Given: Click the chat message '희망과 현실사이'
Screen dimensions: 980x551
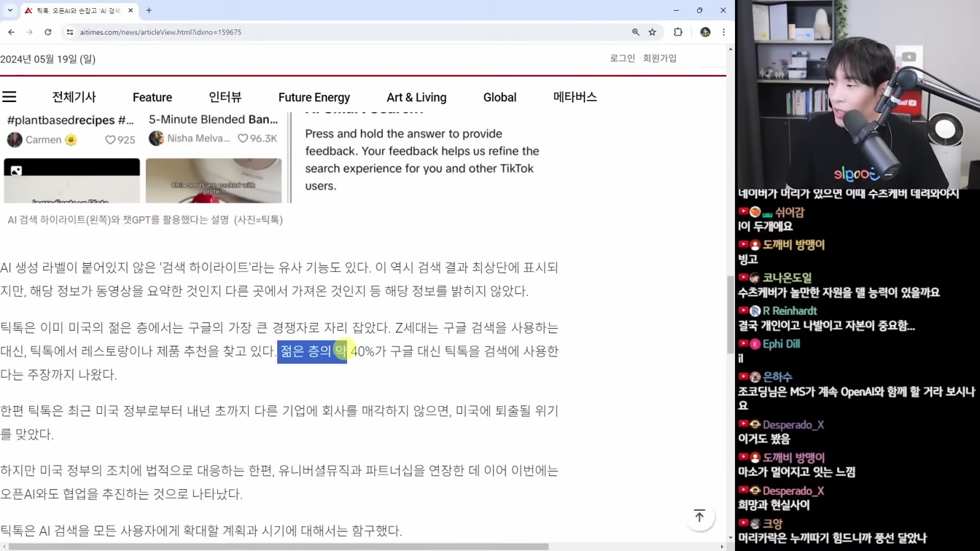Looking at the screenshot, I should [774, 504].
